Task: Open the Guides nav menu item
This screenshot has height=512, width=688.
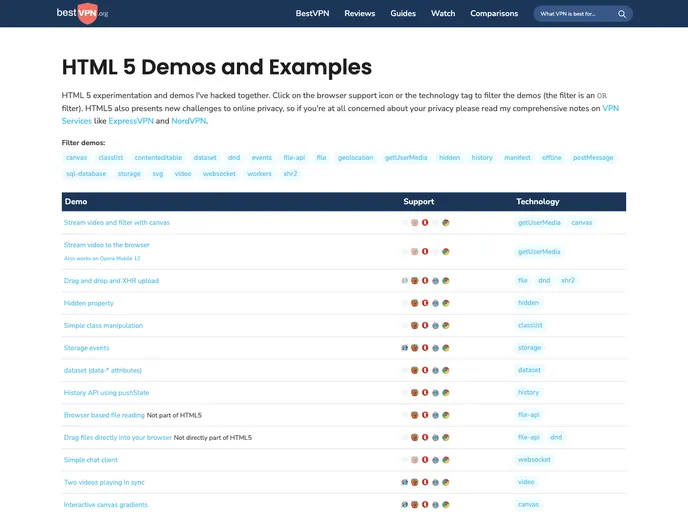Action: 403,14
